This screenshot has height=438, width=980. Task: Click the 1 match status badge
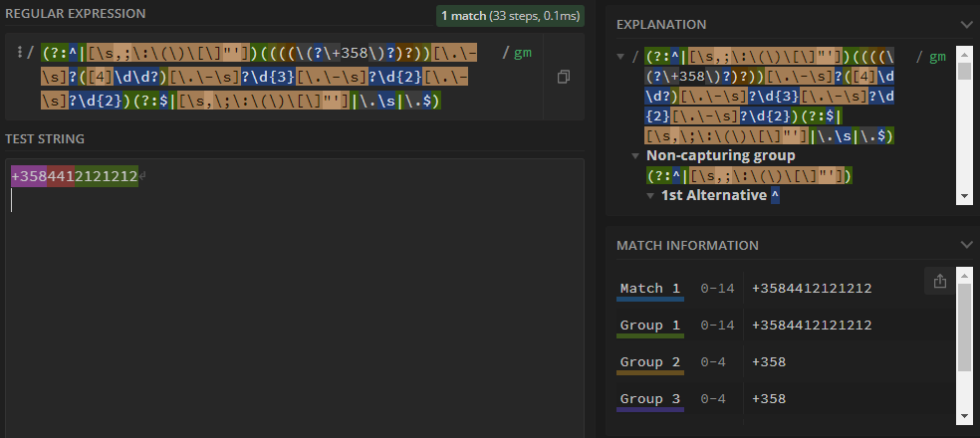[509, 16]
